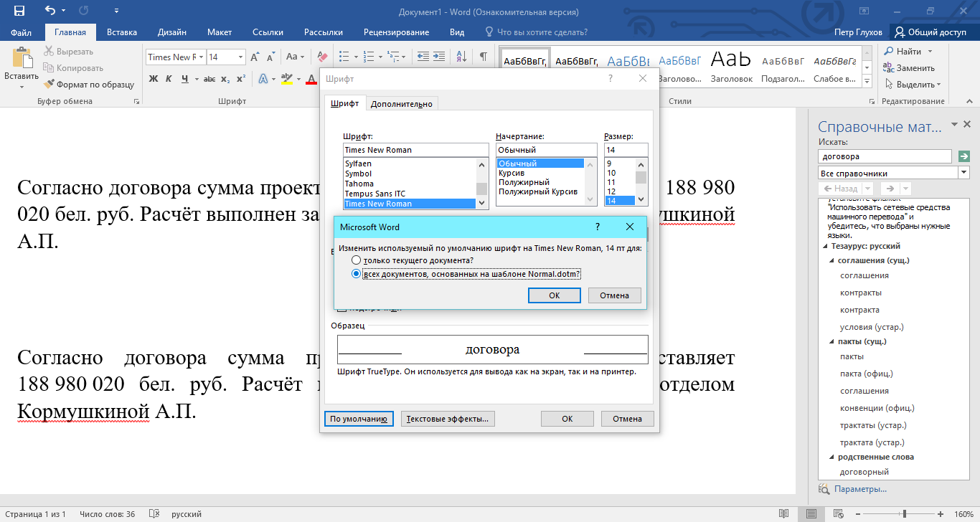Apply yellow text highlight color
980x522 pixels.
[x=287, y=79]
